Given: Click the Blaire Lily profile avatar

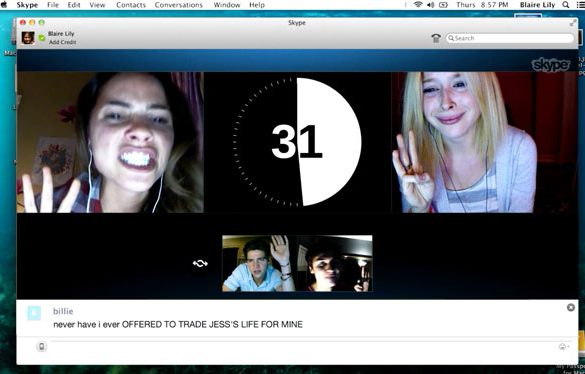Looking at the screenshot, I should [x=28, y=38].
